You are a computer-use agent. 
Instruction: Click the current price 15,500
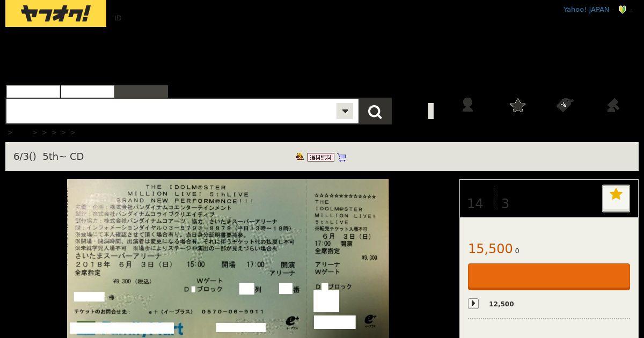click(x=491, y=248)
